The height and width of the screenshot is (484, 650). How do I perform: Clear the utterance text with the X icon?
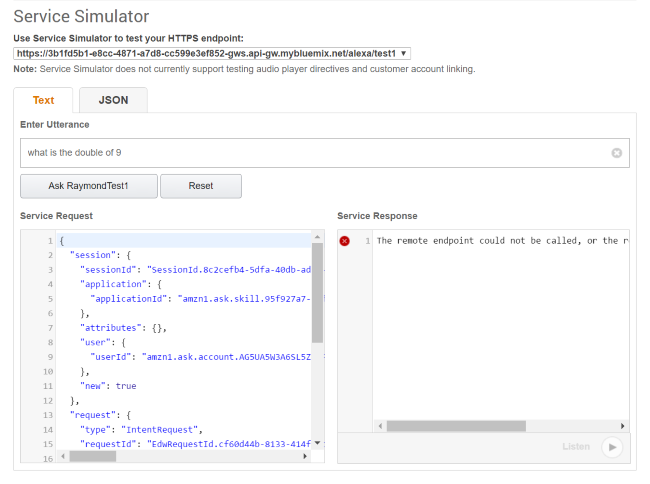pos(616,153)
